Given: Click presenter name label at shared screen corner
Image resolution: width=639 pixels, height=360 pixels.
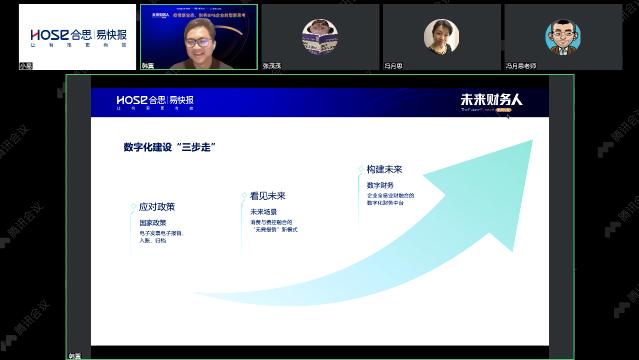Looking at the screenshot, I should [x=74, y=356].
